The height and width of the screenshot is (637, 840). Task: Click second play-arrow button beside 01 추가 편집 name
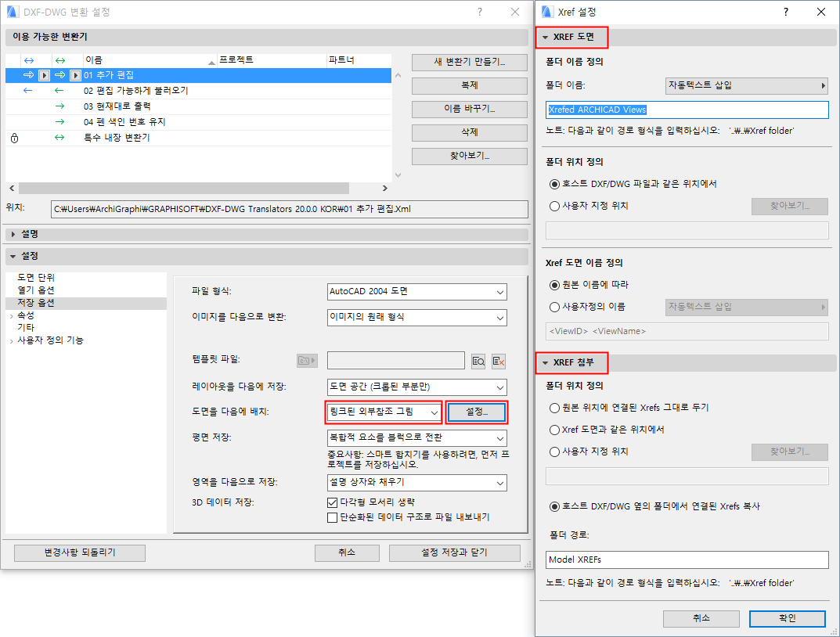coord(75,75)
